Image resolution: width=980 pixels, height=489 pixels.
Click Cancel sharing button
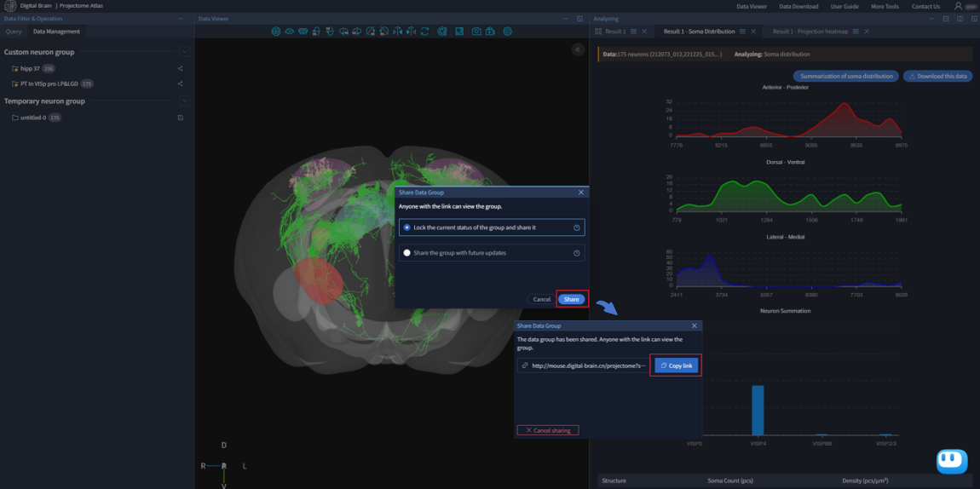click(548, 430)
